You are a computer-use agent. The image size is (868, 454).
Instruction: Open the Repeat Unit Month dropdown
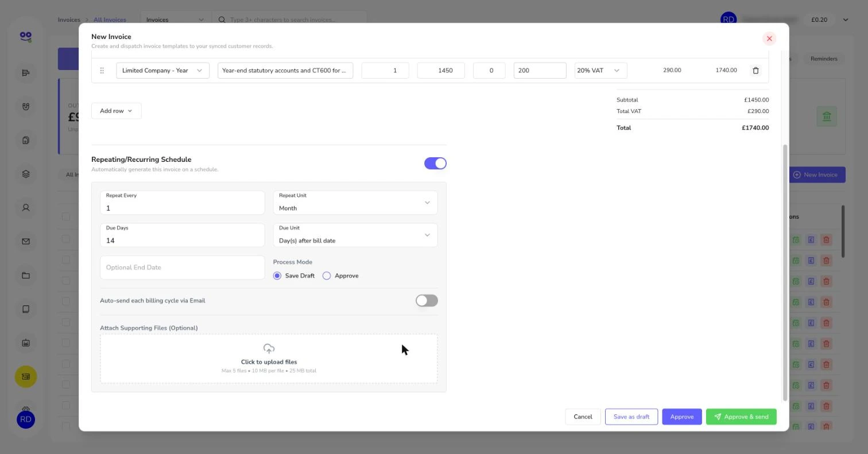(355, 203)
